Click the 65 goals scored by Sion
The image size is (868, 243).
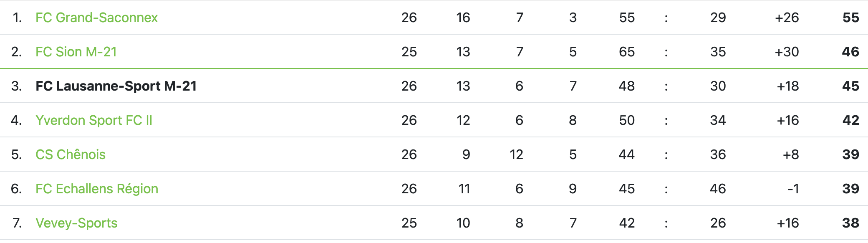click(x=627, y=52)
